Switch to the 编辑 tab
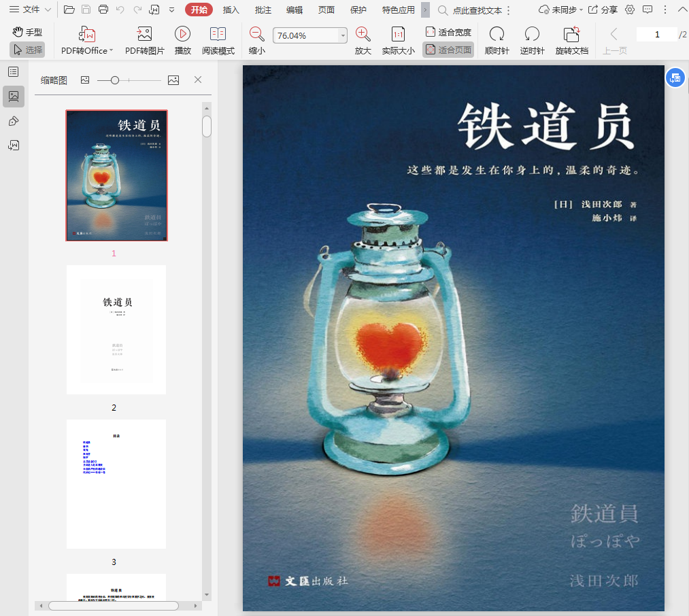The width and height of the screenshot is (689, 616). tap(295, 10)
